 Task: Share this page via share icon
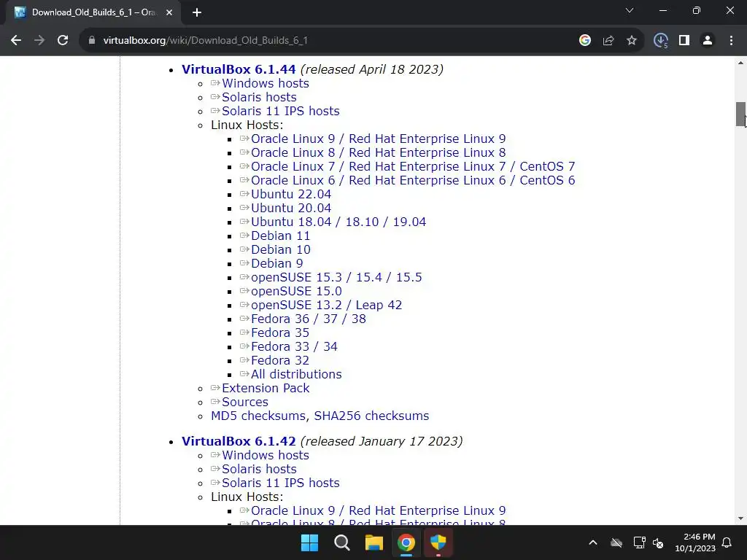(608, 41)
